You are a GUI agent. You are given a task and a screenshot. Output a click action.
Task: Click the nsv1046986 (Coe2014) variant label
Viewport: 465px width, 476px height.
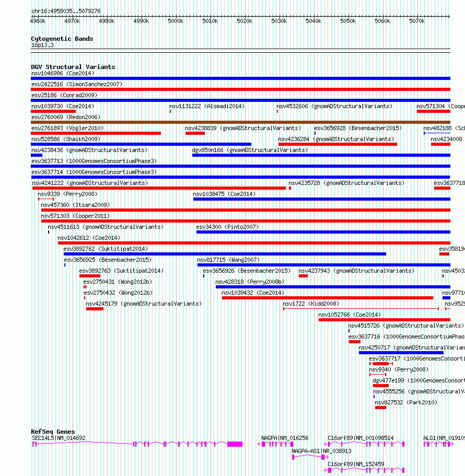point(63,74)
